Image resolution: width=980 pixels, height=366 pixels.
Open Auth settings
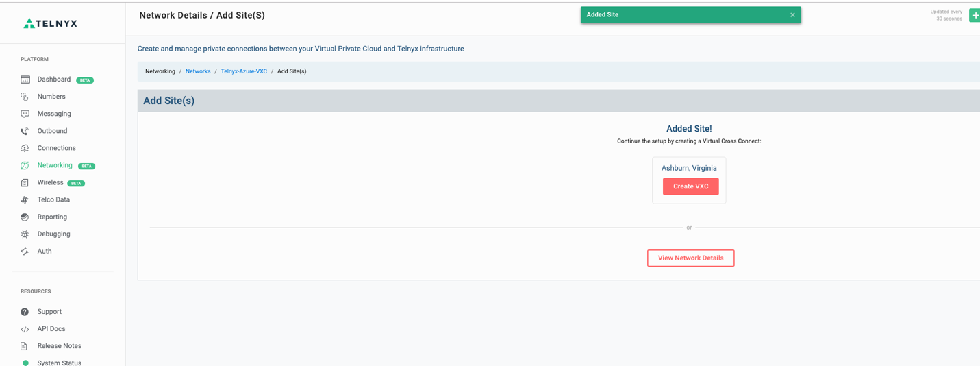(x=45, y=251)
